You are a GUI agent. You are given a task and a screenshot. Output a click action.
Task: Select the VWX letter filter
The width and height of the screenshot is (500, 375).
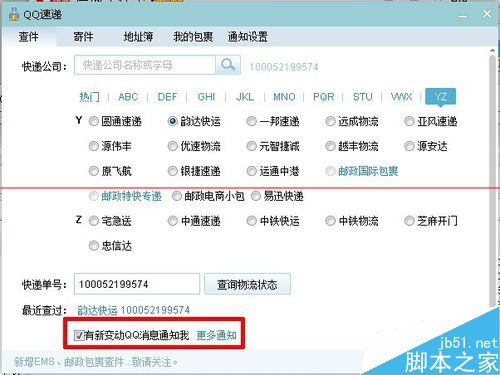[401, 97]
